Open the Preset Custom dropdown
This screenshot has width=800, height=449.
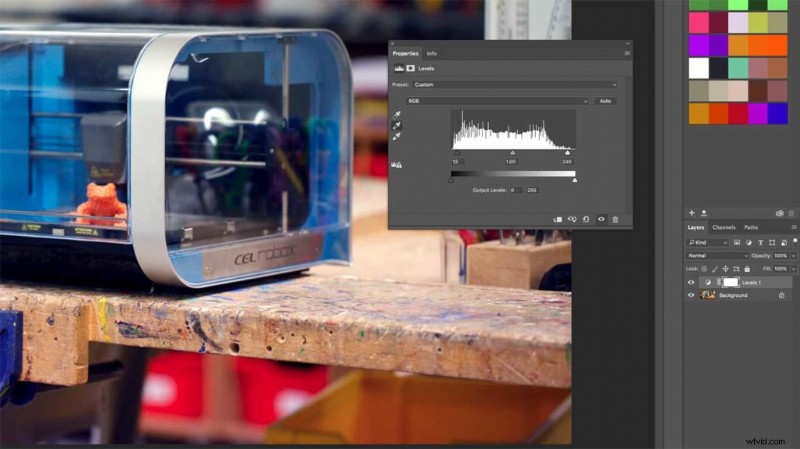tap(515, 85)
